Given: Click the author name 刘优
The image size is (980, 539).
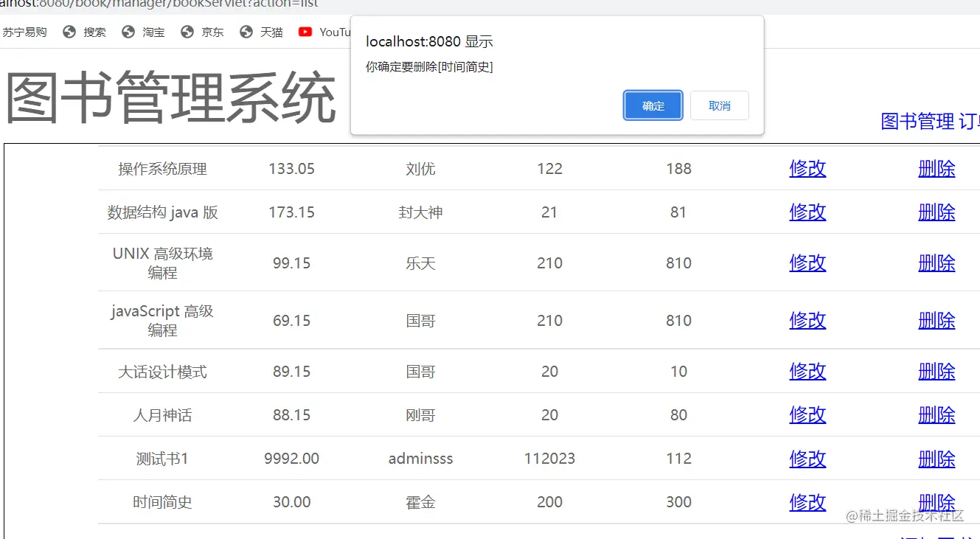Looking at the screenshot, I should click(x=420, y=169).
